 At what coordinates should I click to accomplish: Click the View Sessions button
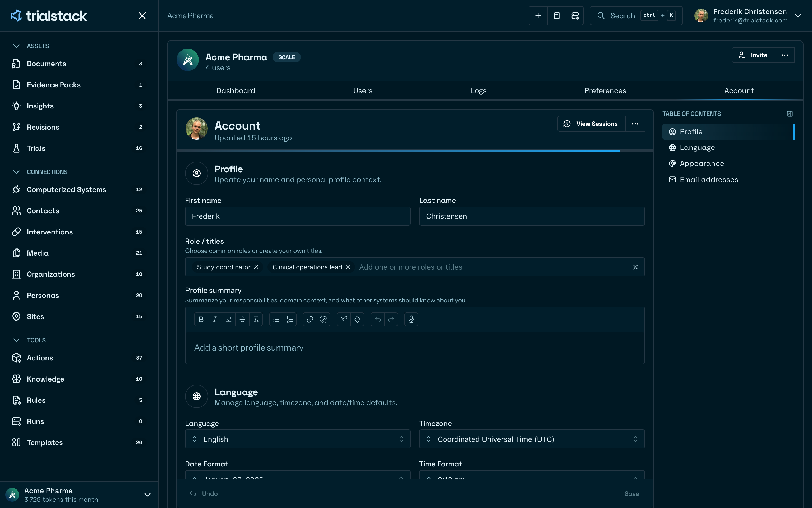(592, 124)
